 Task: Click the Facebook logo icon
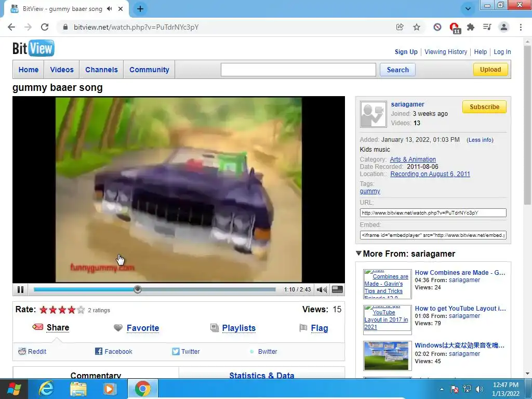pos(99,352)
